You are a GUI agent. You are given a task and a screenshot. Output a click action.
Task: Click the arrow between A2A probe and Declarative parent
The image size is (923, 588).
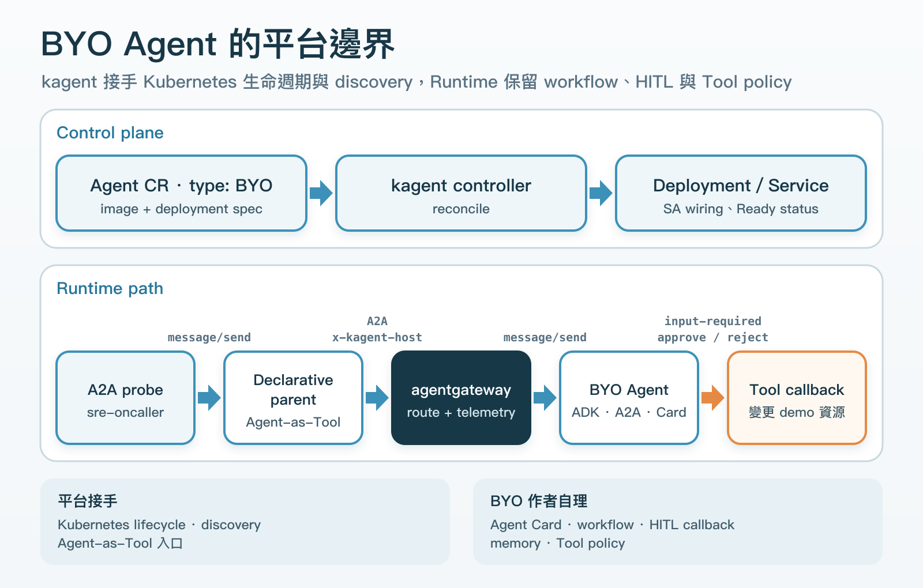[x=209, y=398]
